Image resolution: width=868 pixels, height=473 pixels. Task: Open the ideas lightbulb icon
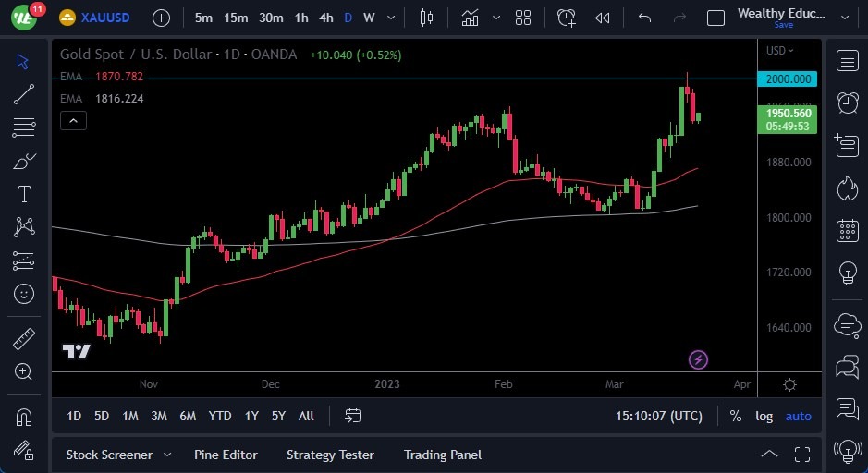846,273
